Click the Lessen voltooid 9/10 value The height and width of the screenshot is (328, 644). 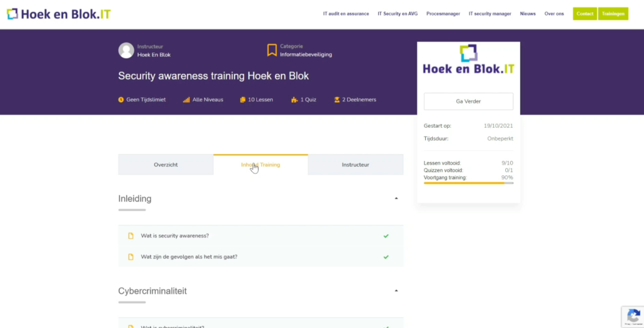tap(507, 163)
